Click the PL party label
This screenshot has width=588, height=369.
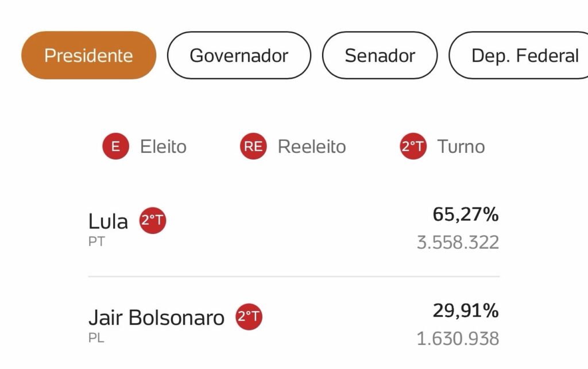(96, 338)
